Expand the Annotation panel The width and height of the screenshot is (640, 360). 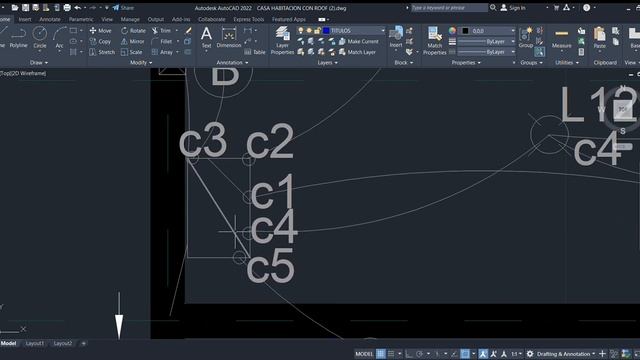click(x=232, y=62)
